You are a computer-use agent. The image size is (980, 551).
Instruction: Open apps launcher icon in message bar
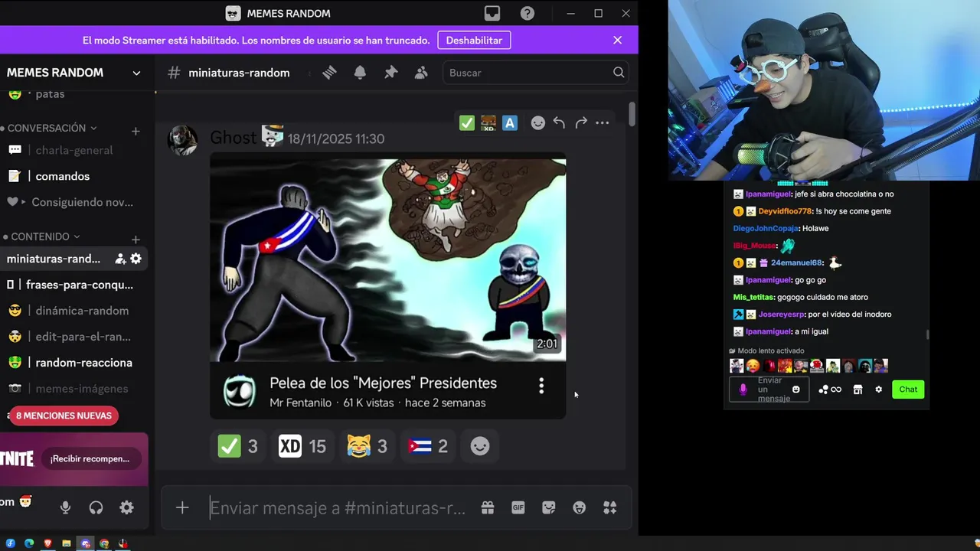pos(610,507)
